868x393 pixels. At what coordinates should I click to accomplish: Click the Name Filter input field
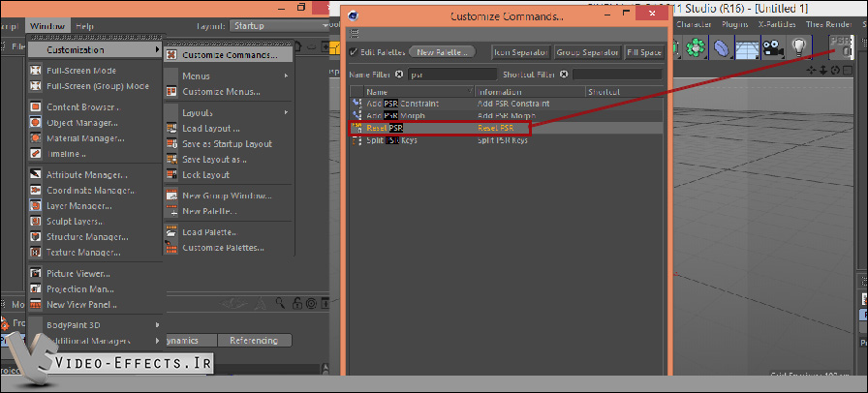(x=452, y=75)
